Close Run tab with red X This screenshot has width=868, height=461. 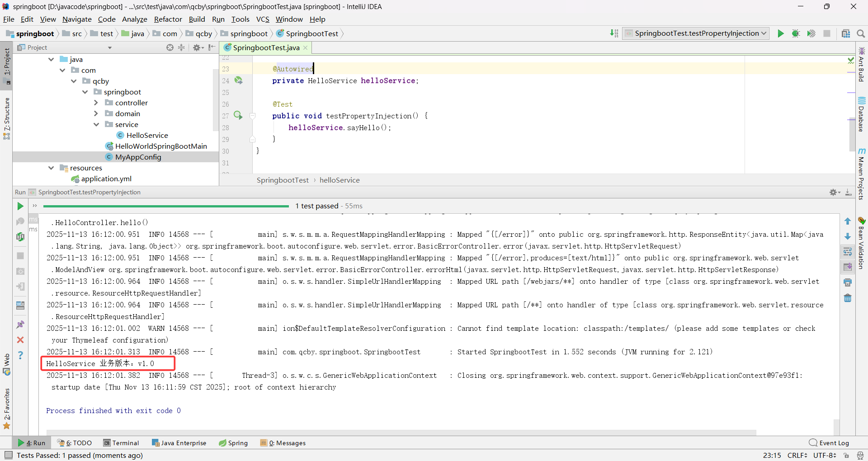20,340
